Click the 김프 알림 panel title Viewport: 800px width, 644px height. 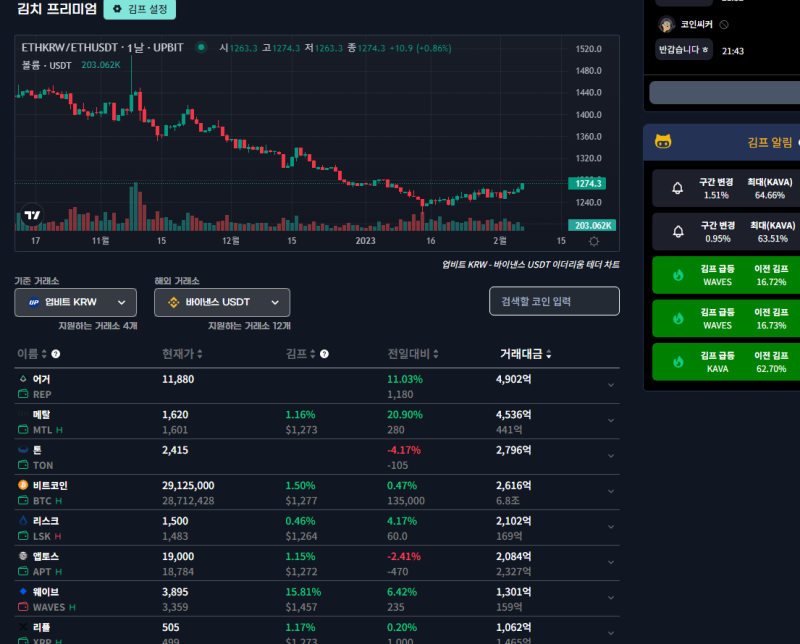coord(770,142)
